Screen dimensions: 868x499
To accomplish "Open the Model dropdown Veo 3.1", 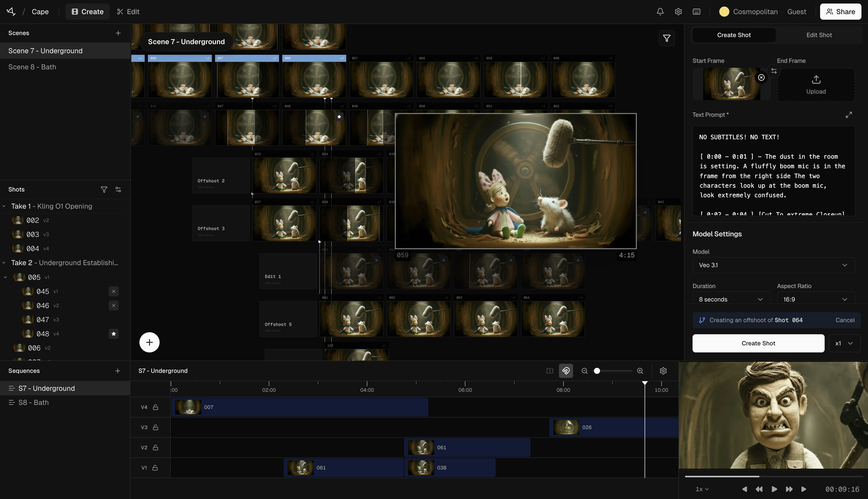I will pos(773,265).
